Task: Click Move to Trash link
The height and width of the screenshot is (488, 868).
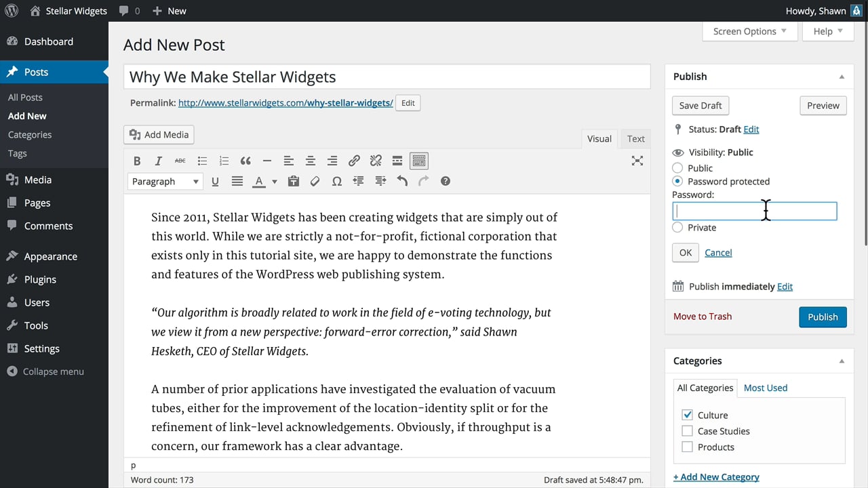Action: pos(703,317)
